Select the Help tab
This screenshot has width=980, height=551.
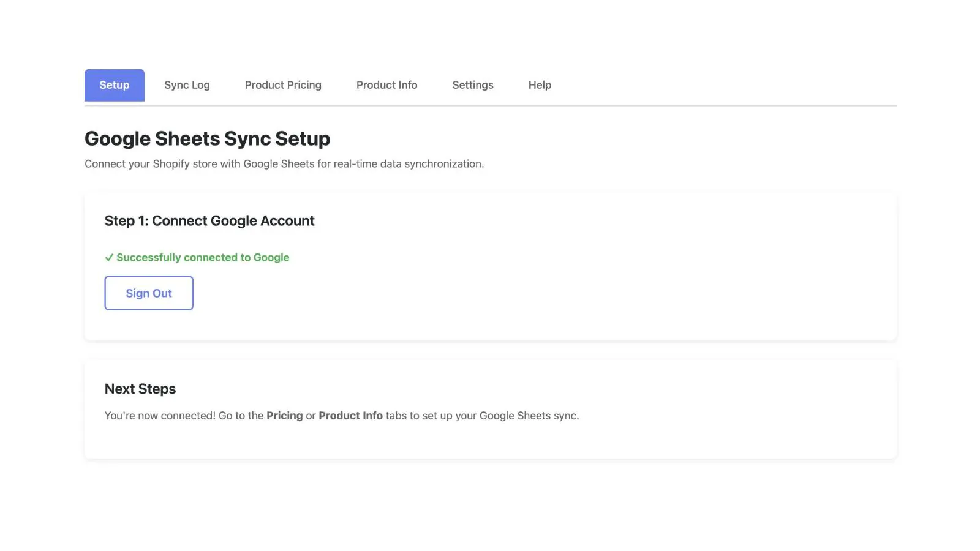[x=540, y=85]
